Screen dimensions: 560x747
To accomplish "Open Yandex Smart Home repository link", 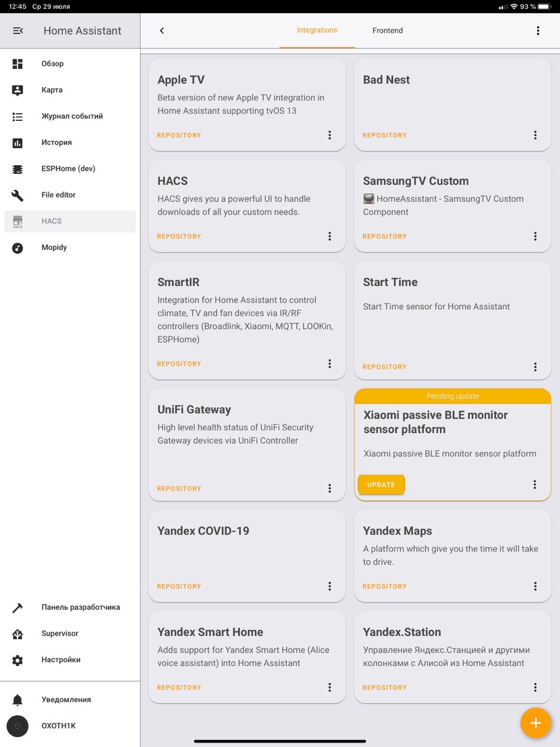I will [x=179, y=687].
